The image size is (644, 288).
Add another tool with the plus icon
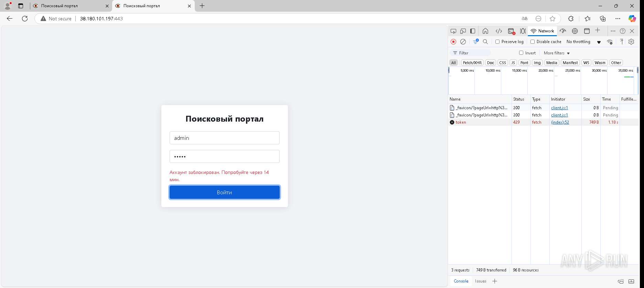coord(598,30)
